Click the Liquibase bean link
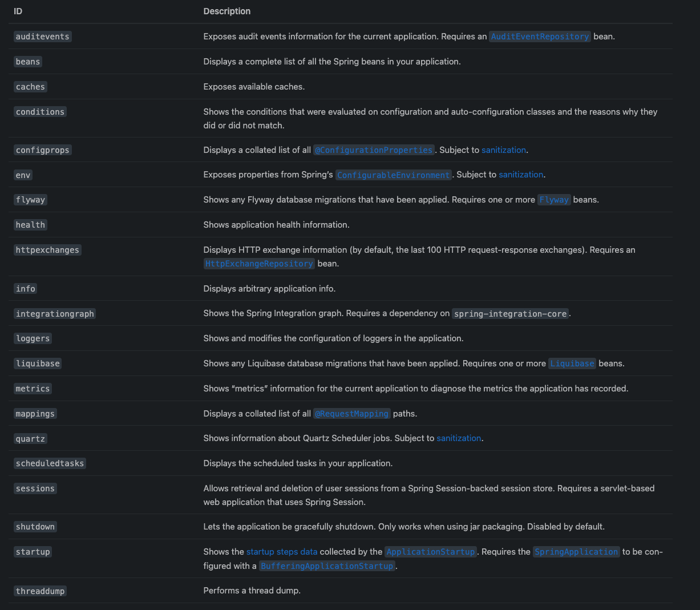This screenshot has height=610, width=700. 572,363
